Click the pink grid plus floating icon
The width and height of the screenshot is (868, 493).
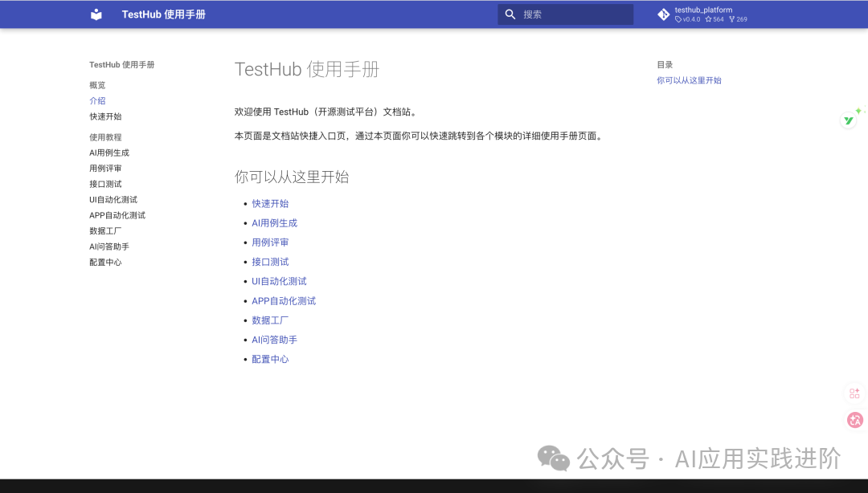point(854,393)
